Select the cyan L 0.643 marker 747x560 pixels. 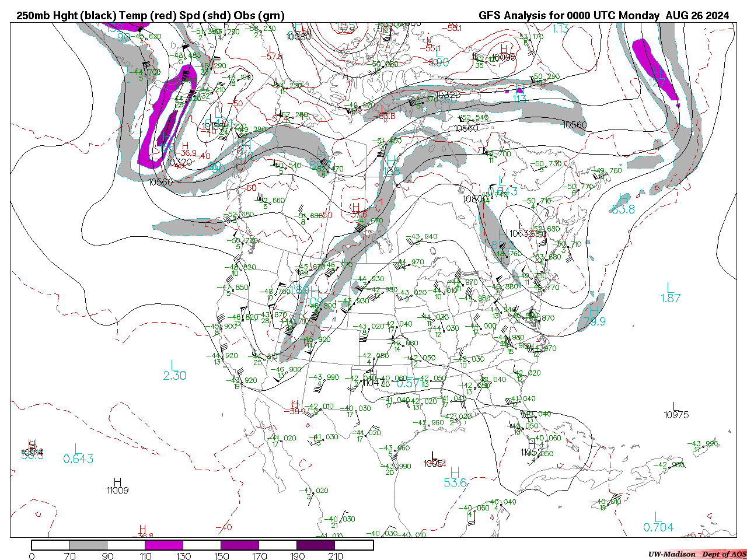tap(78, 454)
